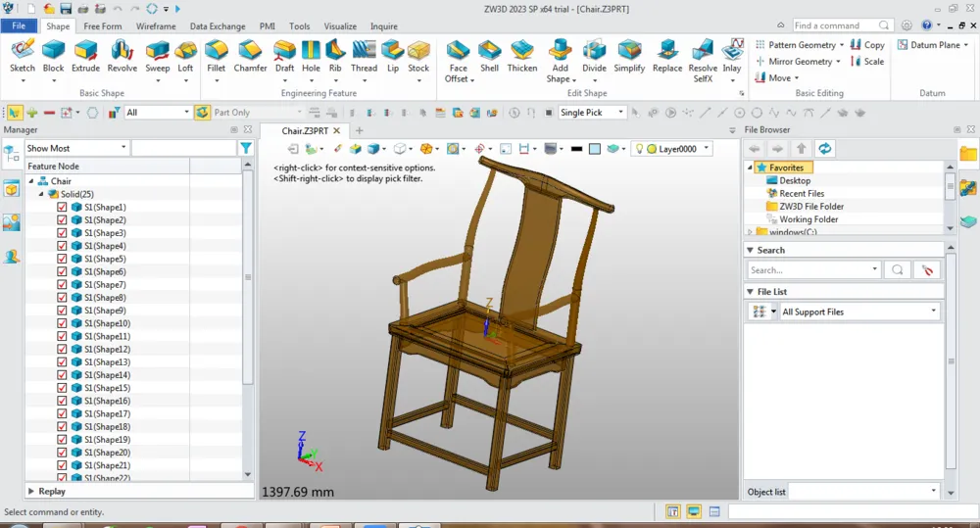The width and height of the screenshot is (980, 528).
Task: Switch to the Wireframe ribbon tab
Action: click(x=156, y=26)
